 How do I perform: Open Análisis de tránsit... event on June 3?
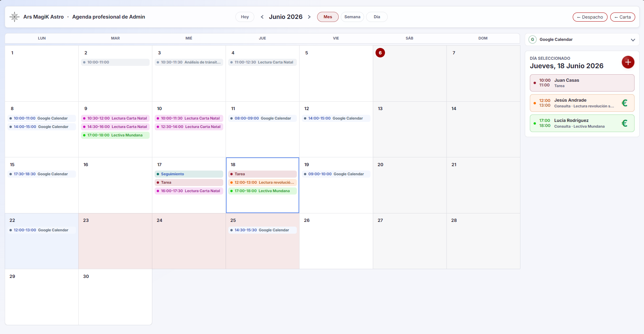coord(189,62)
